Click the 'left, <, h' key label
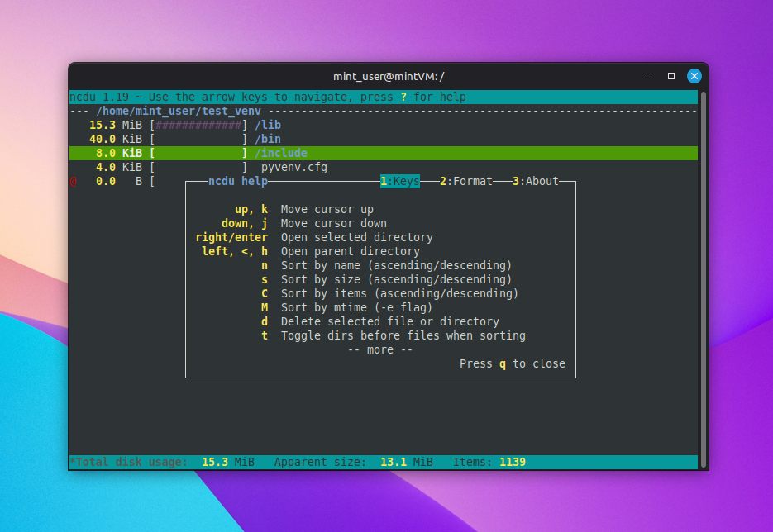Viewport: 773px width, 532px height. pos(235,251)
